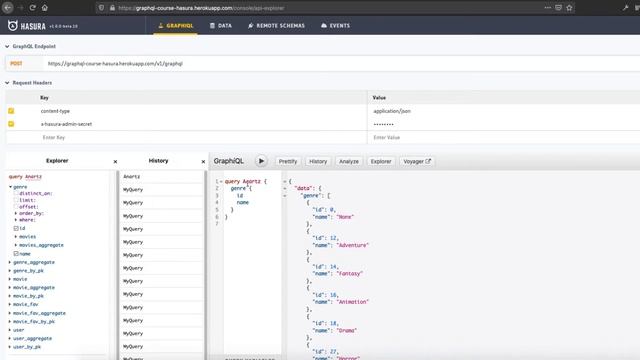Image resolution: width=640 pixels, height=360 pixels.
Task: Expand the where argument
Action: 16,220
